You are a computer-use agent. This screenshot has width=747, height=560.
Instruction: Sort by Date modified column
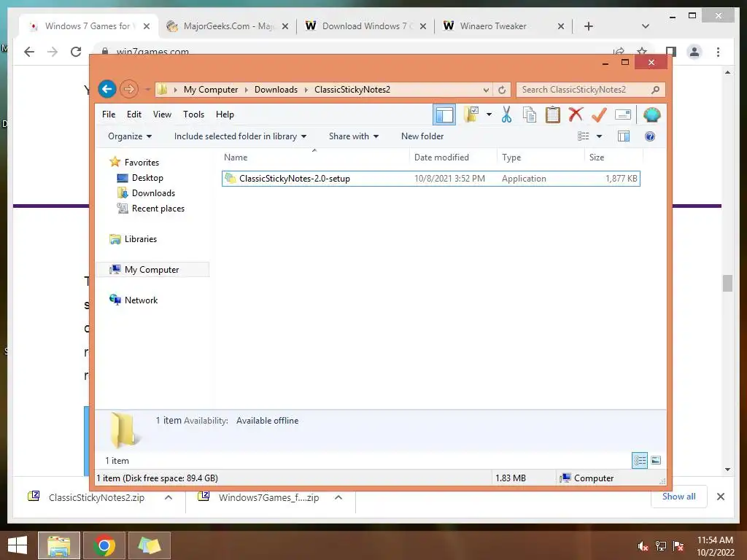click(x=453, y=157)
